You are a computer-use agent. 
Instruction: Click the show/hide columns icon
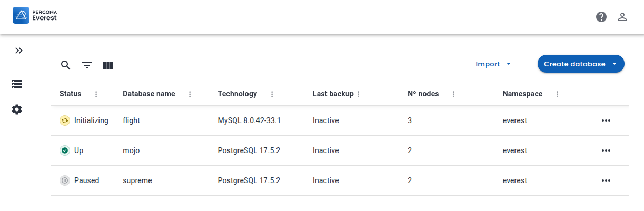pyautogui.click(x=108, y=65)
